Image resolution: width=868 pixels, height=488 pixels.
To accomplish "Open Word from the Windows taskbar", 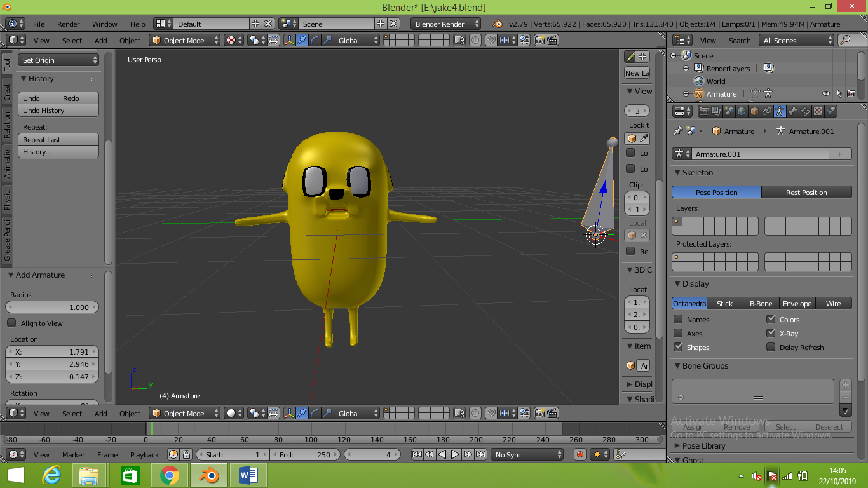I will point(248,475).
